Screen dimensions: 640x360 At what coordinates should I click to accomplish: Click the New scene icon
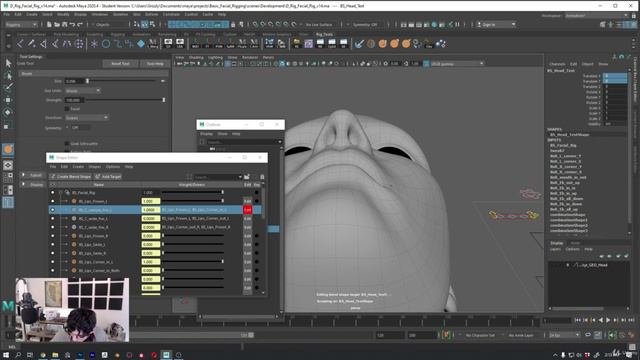[x=49, y=24]
